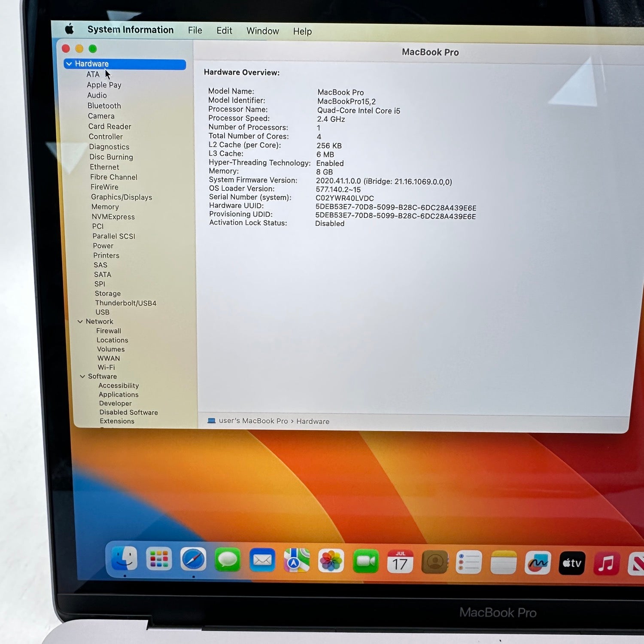Screen dimensions: 644x644
Task: Select Power in sidebar
Action: pos(103,246)
